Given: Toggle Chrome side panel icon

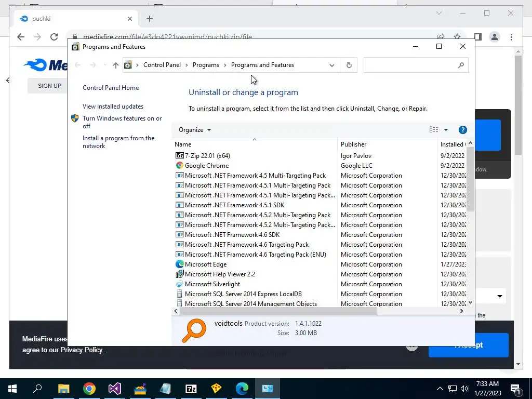Looking at the screenshot, I should coord(478,37).
